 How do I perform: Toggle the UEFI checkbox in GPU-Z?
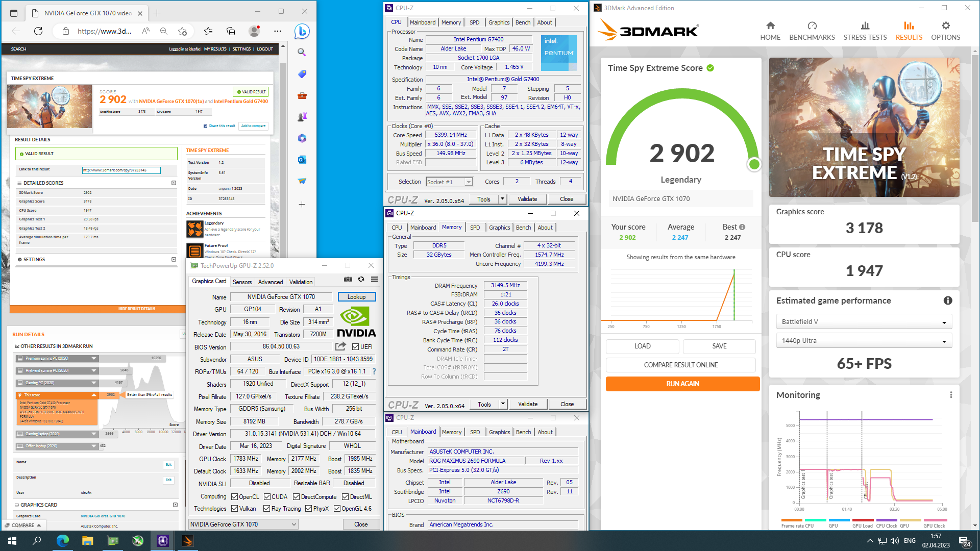(356, 347)
